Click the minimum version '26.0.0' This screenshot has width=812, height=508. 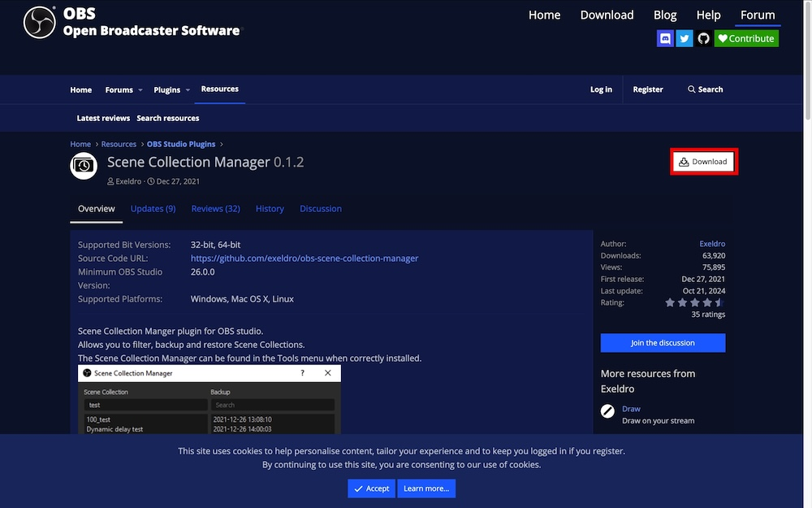pos(202,271)
